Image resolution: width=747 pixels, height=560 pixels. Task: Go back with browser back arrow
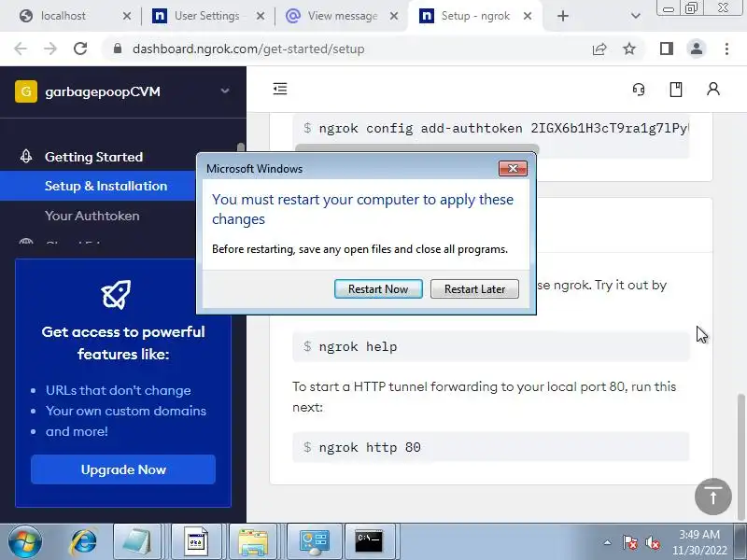click(21, 49)
